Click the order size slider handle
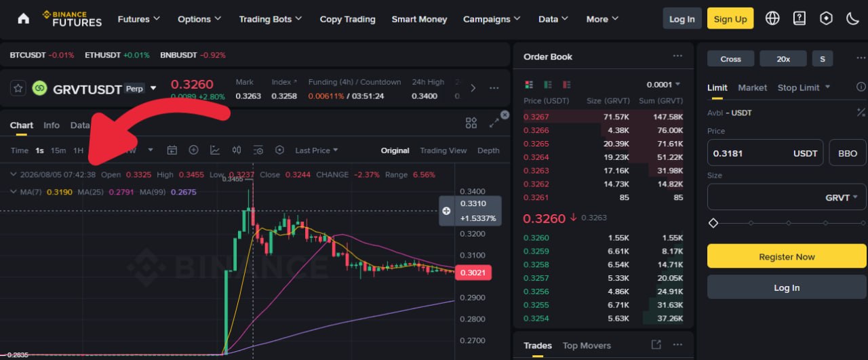The image size is (868, 360). pos(713,223)
